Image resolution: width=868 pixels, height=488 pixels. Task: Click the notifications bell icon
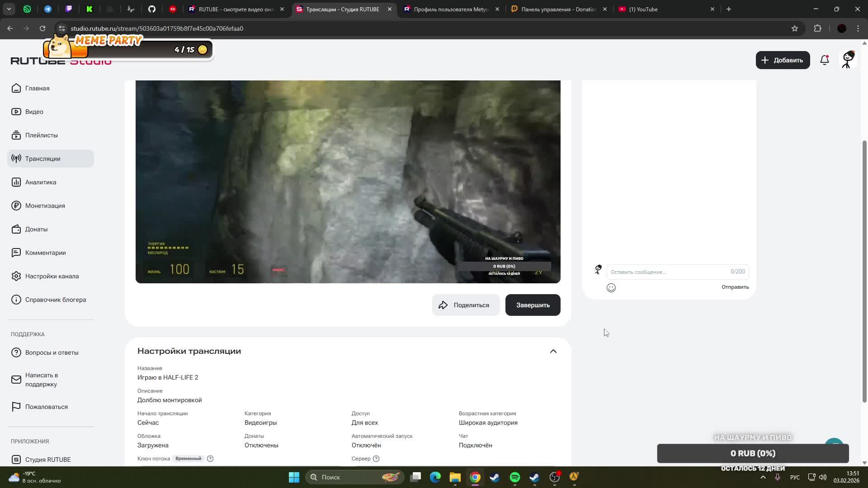coord(825,60)
